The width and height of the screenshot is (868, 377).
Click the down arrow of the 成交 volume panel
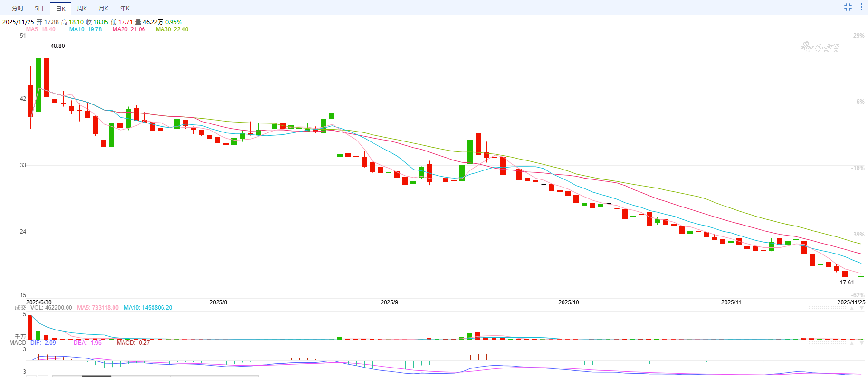tap(862, 308)
